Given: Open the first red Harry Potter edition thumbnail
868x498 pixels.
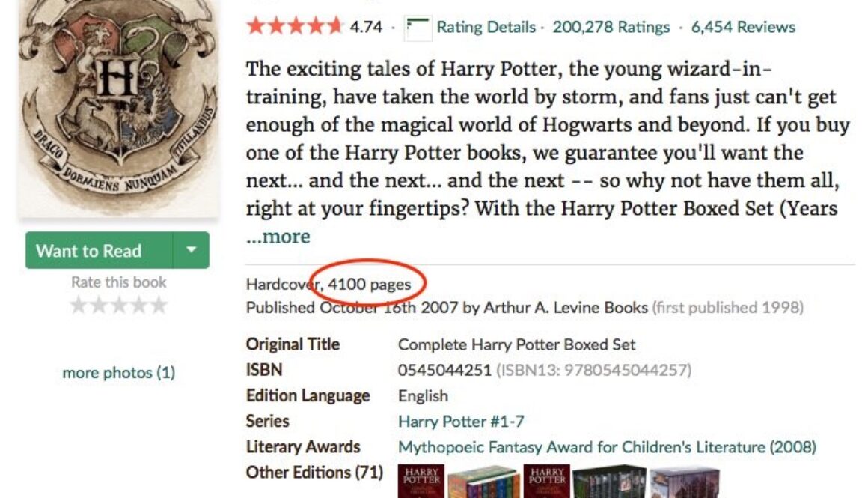Looking at the screenshot, I should coord(421,482).
